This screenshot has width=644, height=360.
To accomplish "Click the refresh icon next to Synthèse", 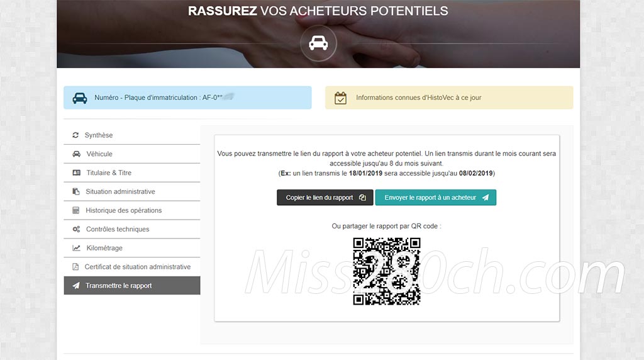I will 75,135.
